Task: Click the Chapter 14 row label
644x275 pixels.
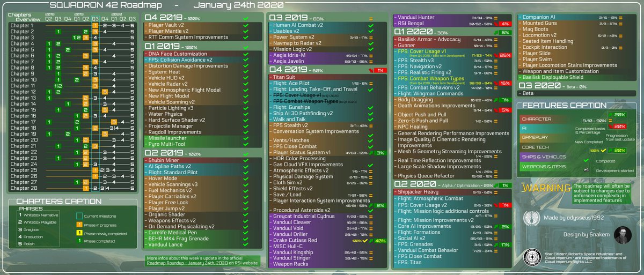Action: (22, 103)
